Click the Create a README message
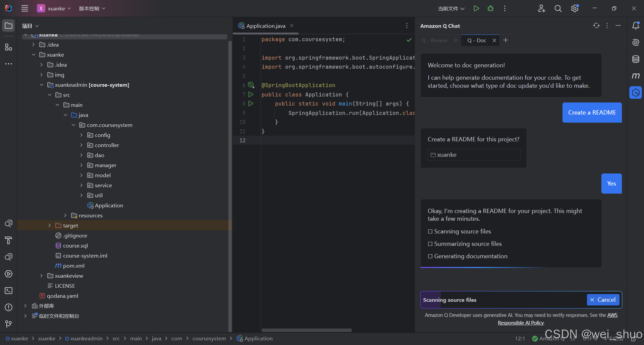This screenshot has height=345, width=644. [x=592, y=113]
